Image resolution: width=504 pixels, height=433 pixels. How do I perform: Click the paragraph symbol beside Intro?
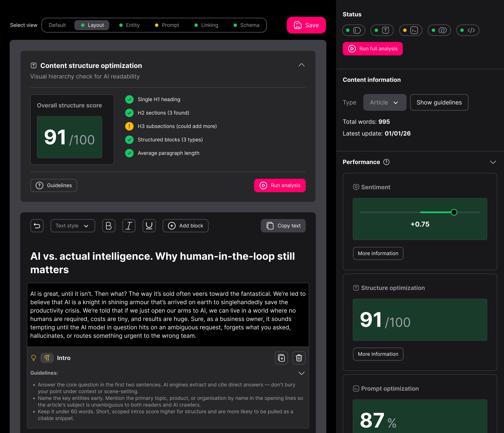[47, 358]
